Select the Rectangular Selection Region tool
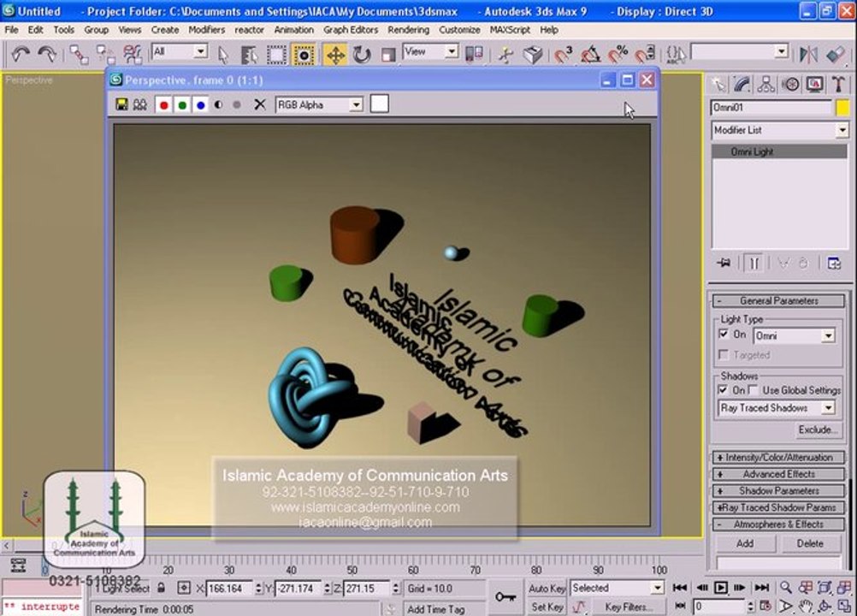 pos(276,55)
